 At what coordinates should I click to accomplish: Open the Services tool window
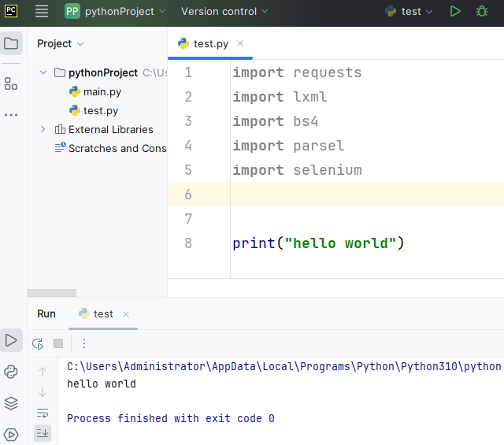click(x=11, y=434)
